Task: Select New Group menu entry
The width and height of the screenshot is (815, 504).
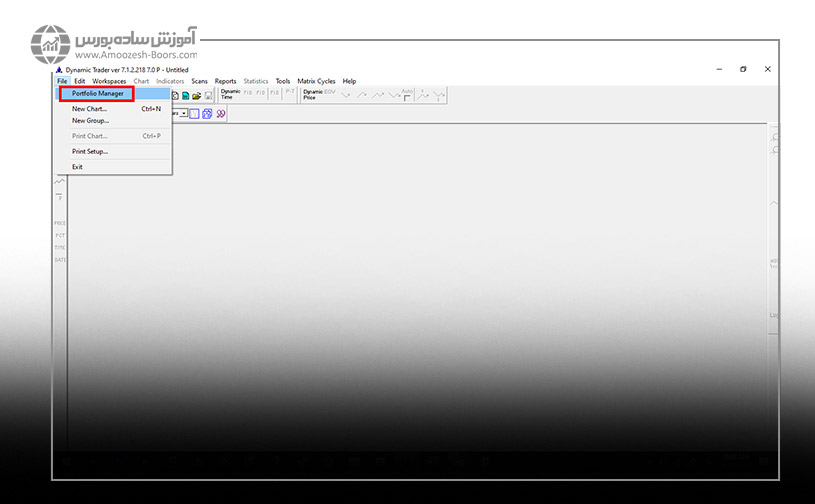Action: point(90,120)
